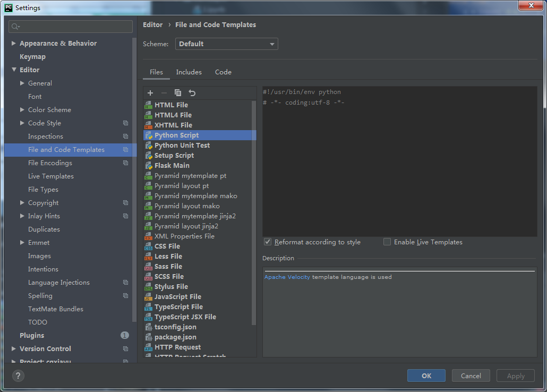Click the Python Unit Test icon
Image resolution: width=547 pixels, height=392 pixels.
click(149, 145)
